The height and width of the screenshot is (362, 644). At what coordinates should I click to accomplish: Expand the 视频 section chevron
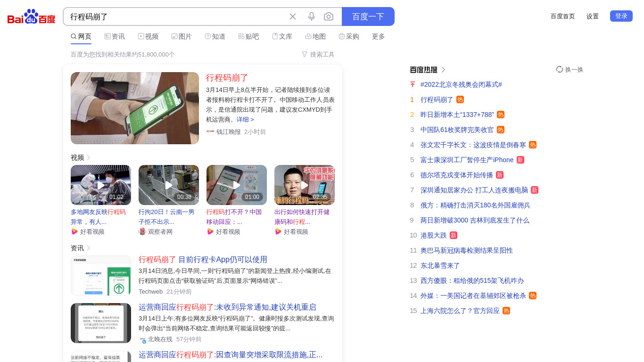89,157
